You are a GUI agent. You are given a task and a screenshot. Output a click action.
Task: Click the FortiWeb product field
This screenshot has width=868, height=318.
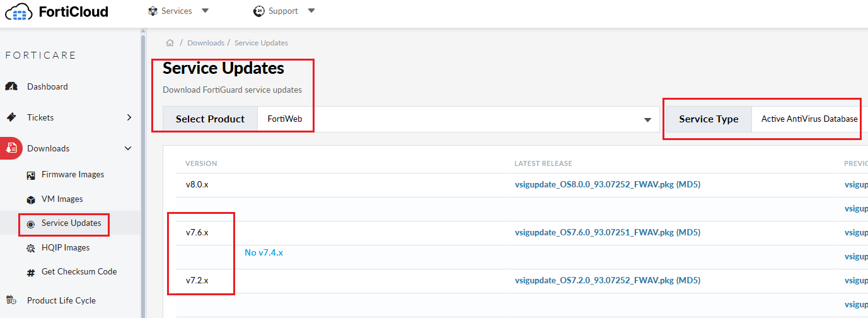tap(458, 119)
